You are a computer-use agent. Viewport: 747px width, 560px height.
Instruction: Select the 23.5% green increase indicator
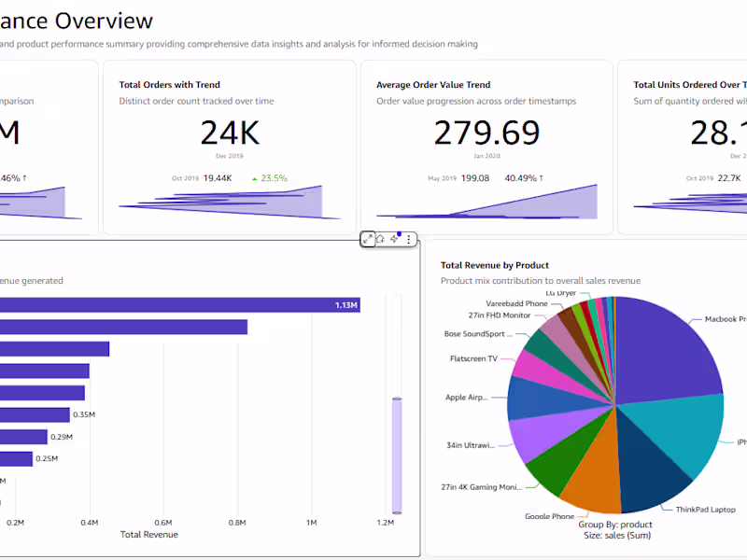[x=270, y=178]
